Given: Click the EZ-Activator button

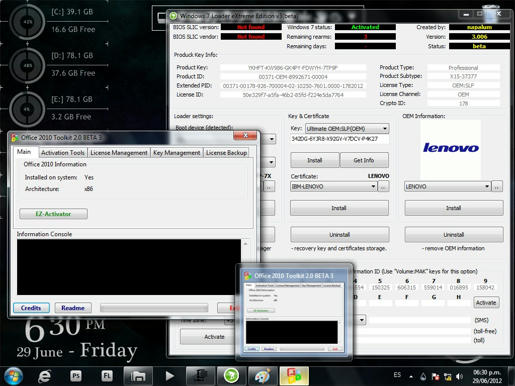Looking at the screenshot, I should (53, 214).
